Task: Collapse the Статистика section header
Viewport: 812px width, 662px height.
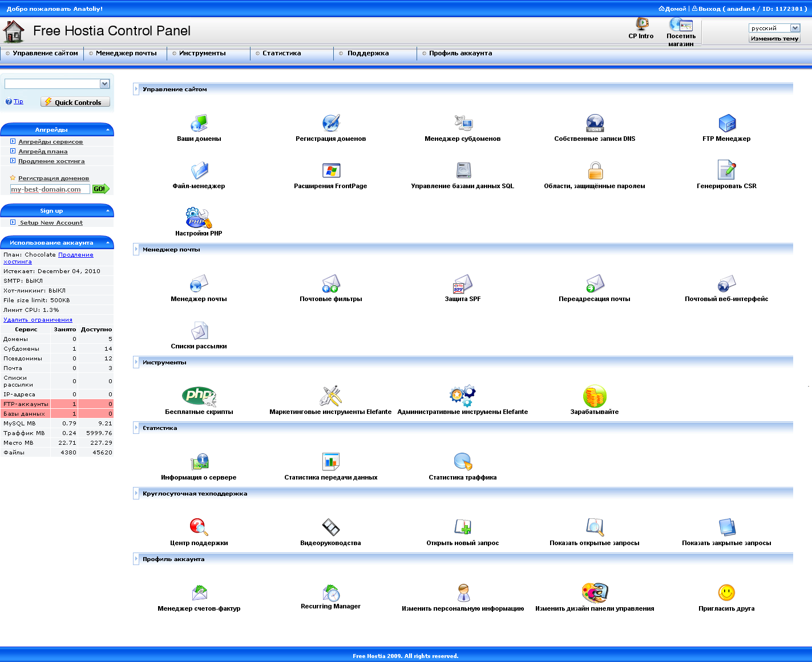Action: (136, 428)
